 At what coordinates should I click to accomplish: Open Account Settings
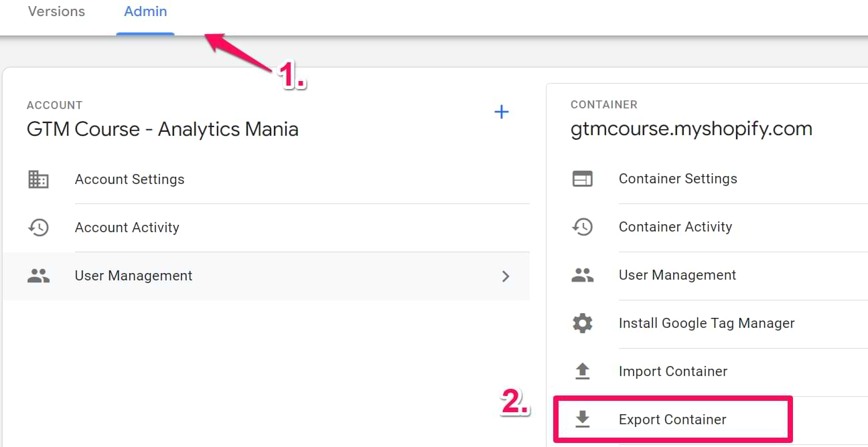[129, 179]
